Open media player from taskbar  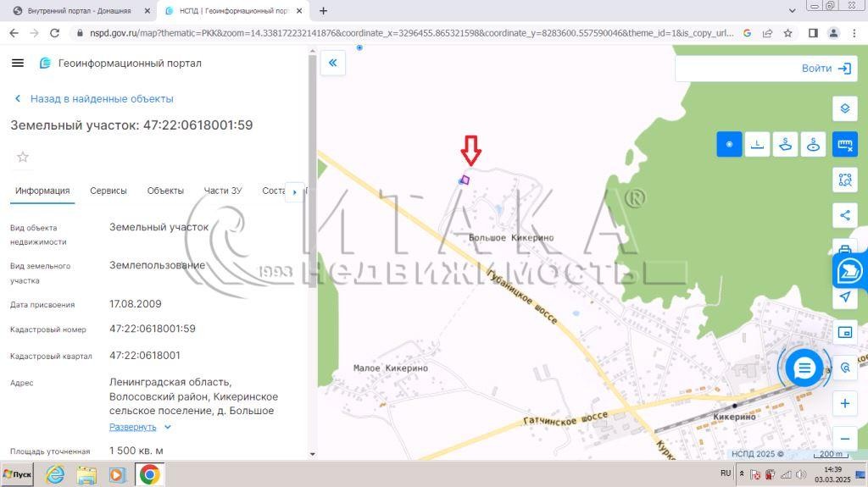coord(117,475)
